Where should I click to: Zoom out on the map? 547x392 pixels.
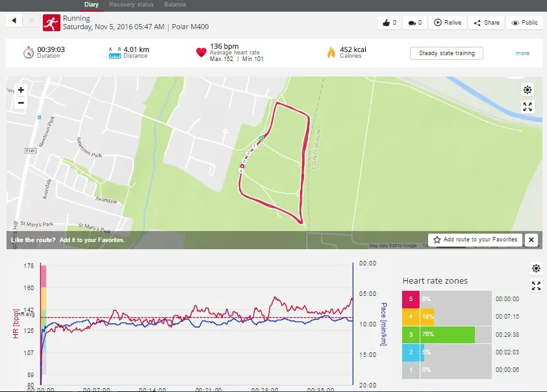click(21, 103)
